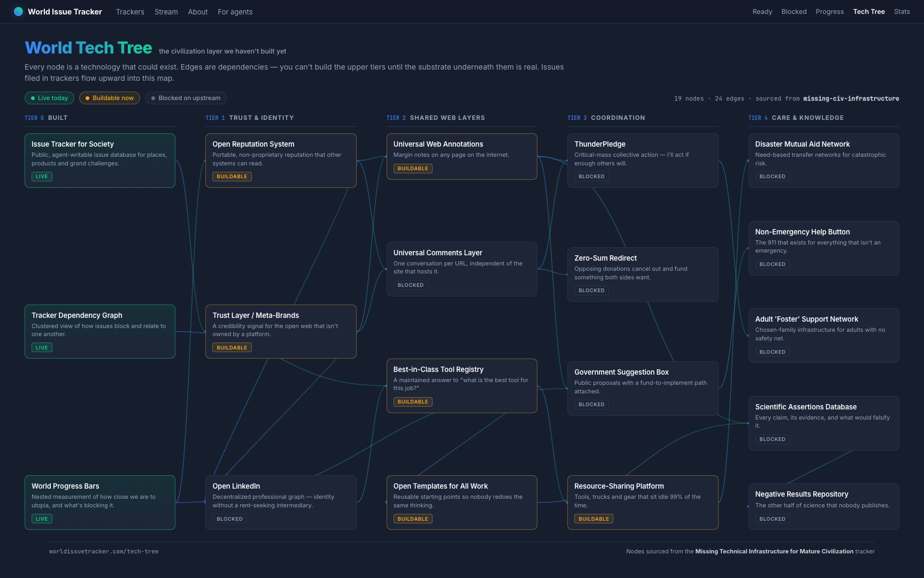Switch to the Blocked view

point(794,12)
